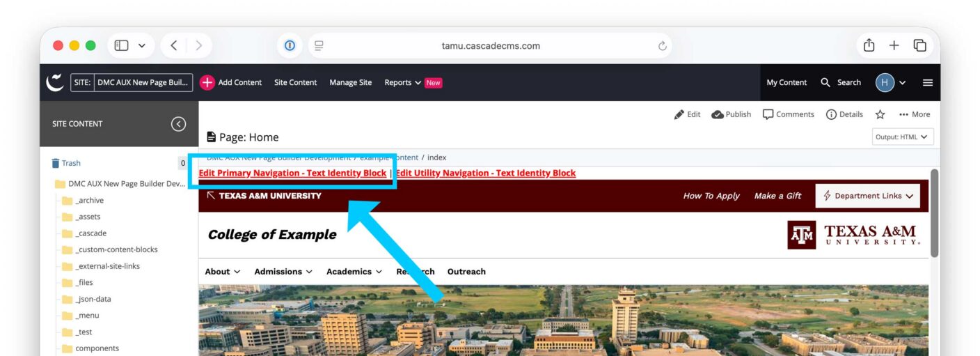The height and width of the screenshot is (356, 980).
Task: Click the Edit pencil button
Action: pyautogui.click(x=688, y=114)
